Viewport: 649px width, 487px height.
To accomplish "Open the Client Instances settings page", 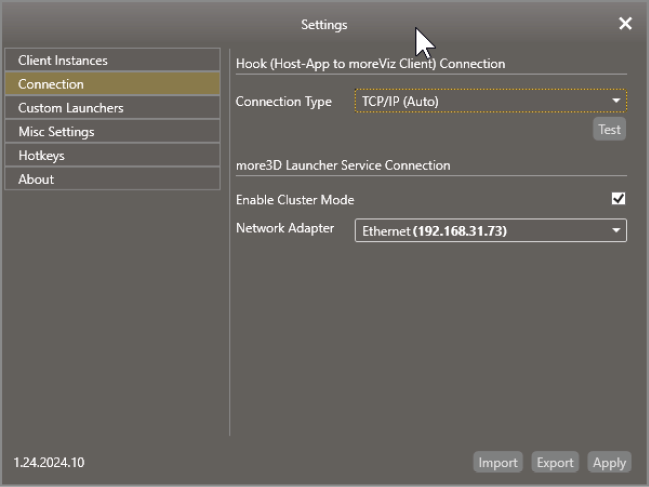I will tap(113, 60).
